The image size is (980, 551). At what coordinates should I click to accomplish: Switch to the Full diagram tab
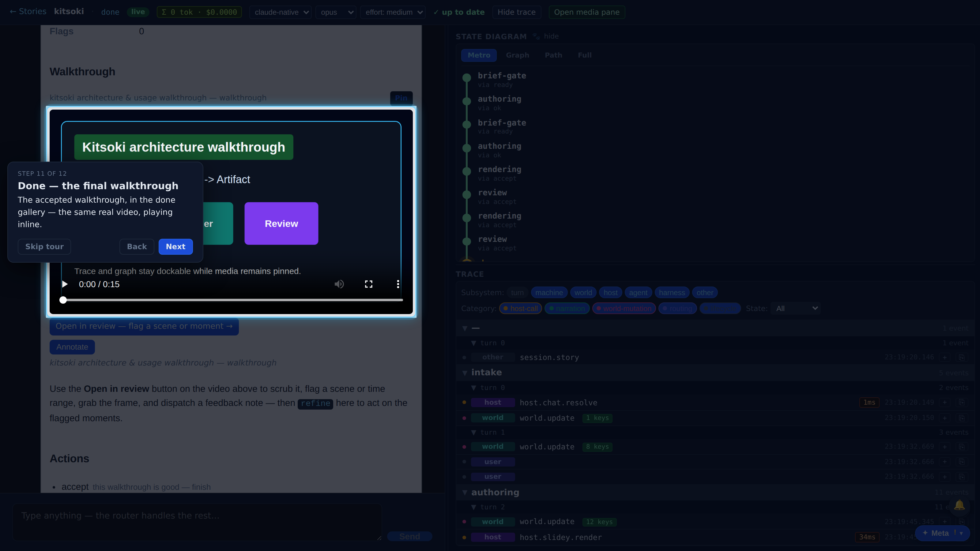click(584, 55)
